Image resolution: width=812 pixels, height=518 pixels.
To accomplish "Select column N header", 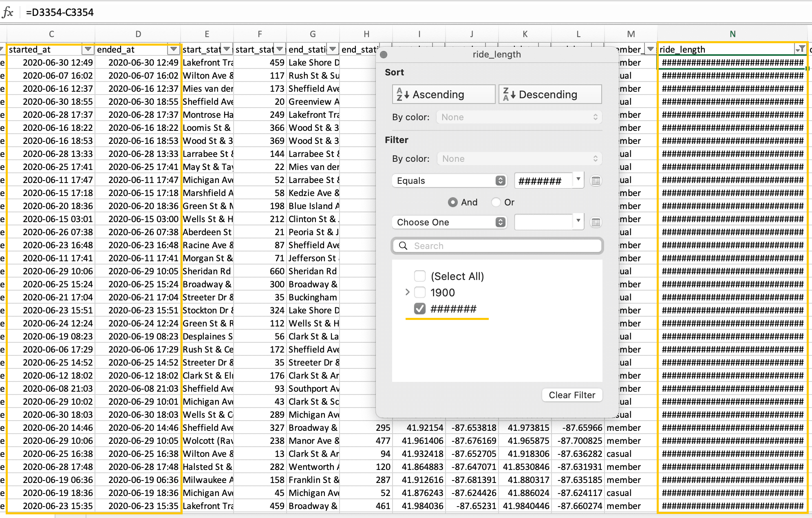I will 732,34.
